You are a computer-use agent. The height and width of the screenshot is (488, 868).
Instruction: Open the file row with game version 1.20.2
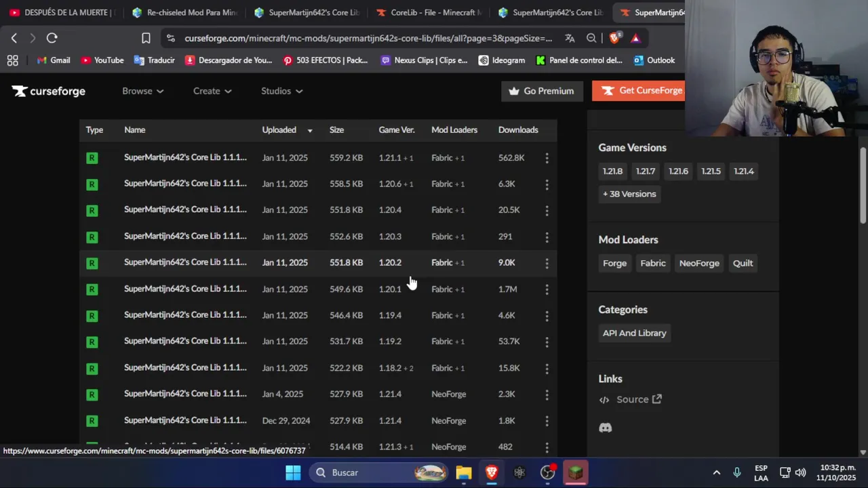tap(318, 263)
